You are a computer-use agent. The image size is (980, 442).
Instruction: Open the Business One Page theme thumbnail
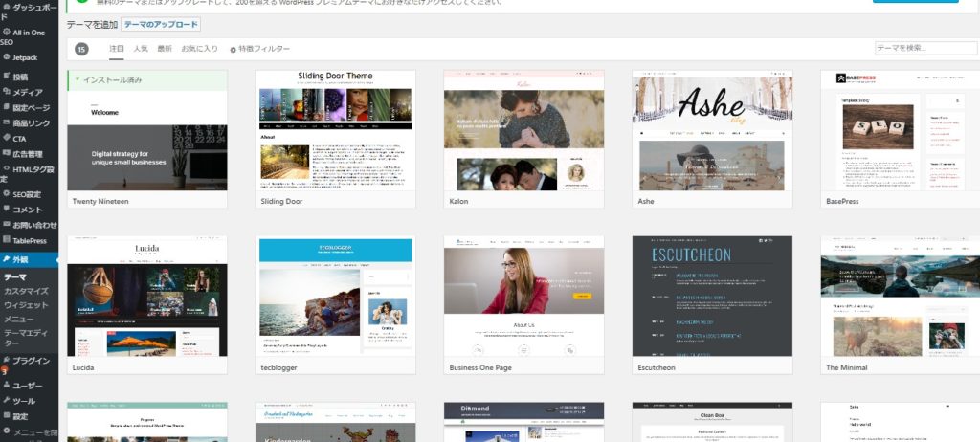point(523,297)
